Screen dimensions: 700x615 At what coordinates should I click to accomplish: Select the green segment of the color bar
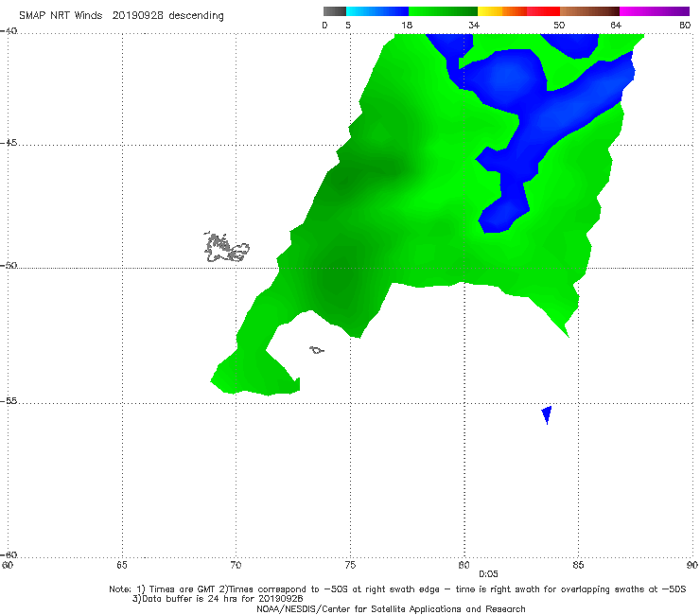coord(443,11)
